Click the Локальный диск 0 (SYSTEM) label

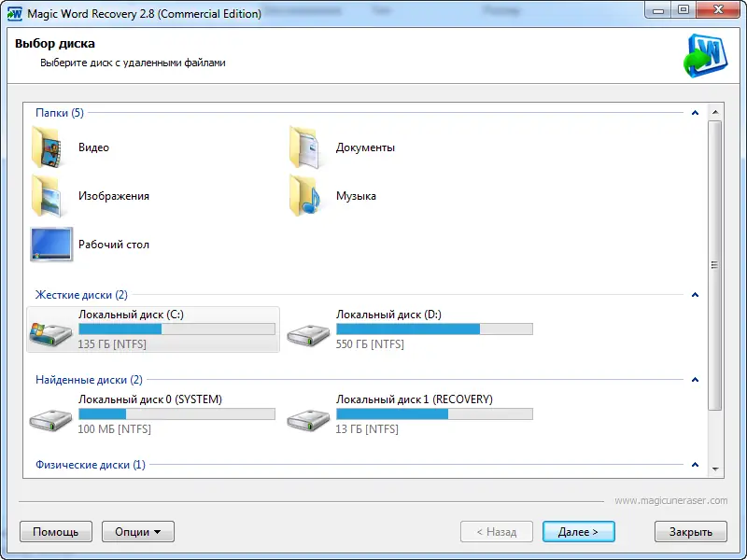coord(150,399)
